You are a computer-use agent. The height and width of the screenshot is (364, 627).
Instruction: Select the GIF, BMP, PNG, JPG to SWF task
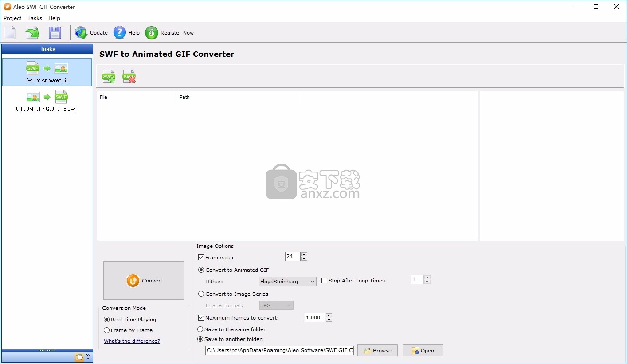(47, 101)
